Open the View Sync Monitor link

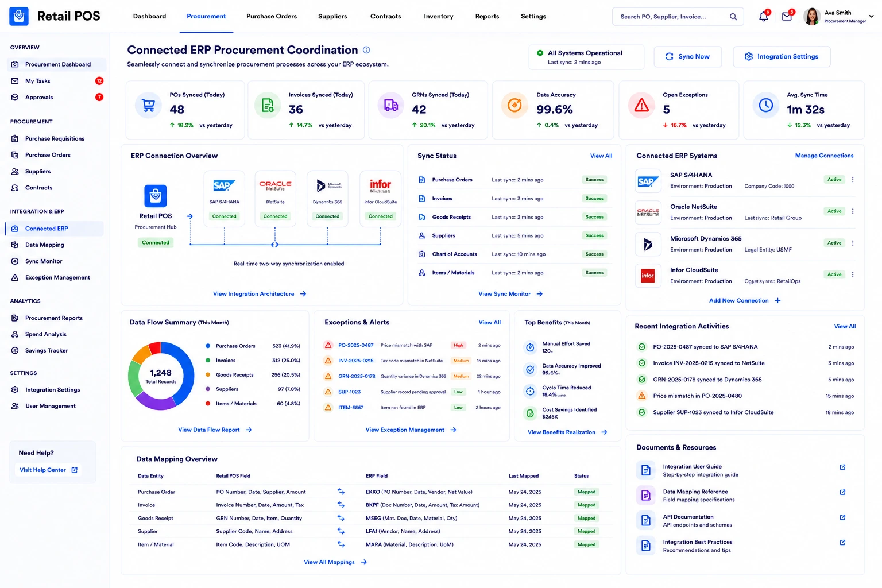coord(510,294)
